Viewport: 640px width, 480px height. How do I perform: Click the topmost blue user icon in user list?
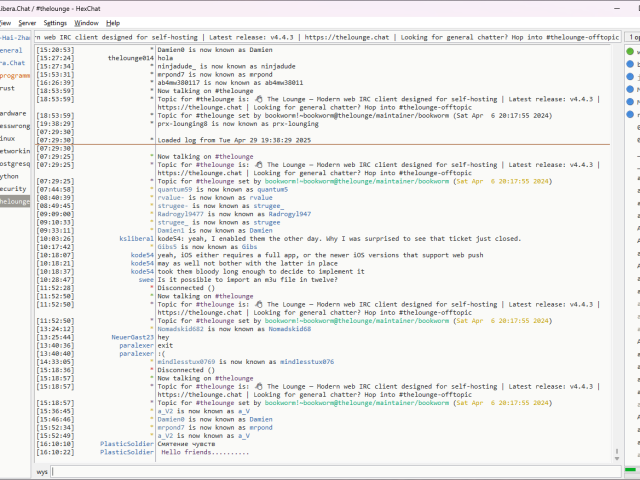(x=629, y=63)
